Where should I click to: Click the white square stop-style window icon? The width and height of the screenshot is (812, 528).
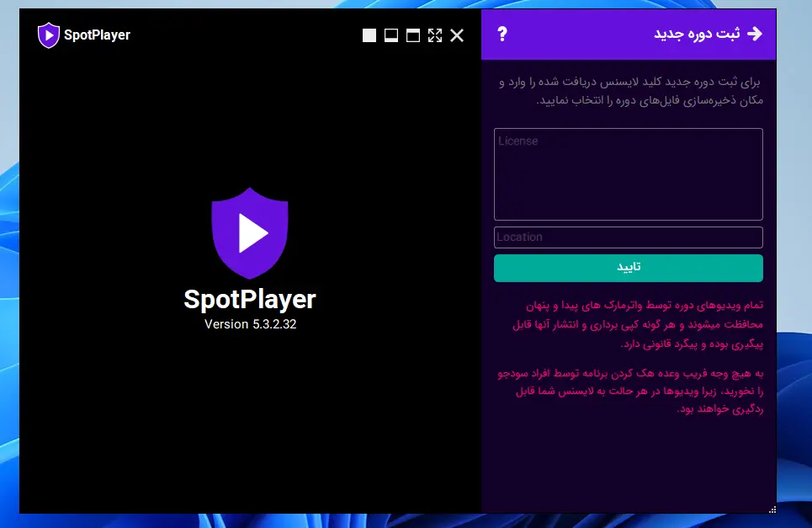(x=369, y=35)
